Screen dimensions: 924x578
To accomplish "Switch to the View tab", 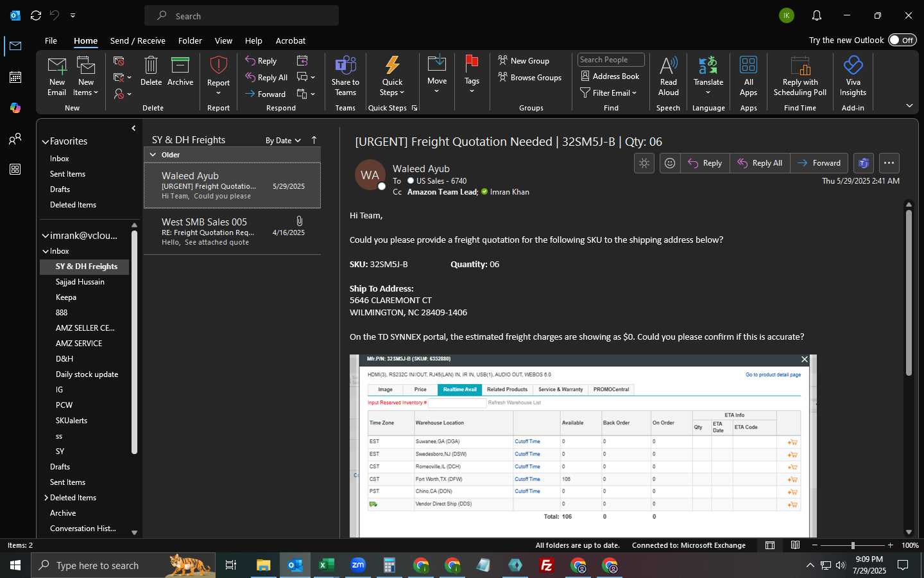I will tap(223, 40).
